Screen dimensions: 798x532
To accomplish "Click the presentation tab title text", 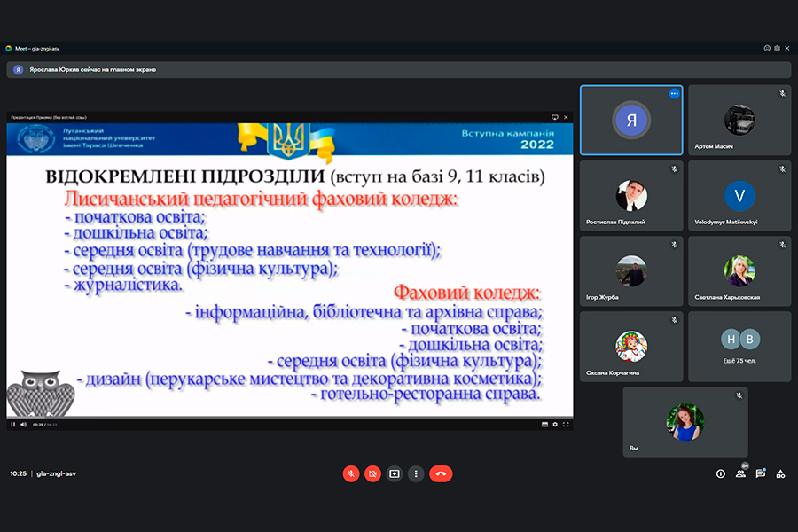I will (49, 117).
